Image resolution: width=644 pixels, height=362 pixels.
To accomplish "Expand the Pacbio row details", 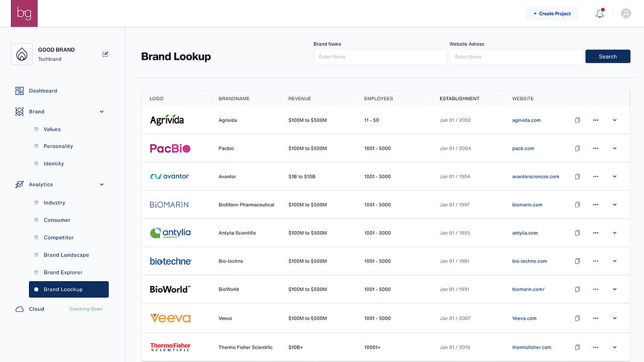I will pos(615,148).
